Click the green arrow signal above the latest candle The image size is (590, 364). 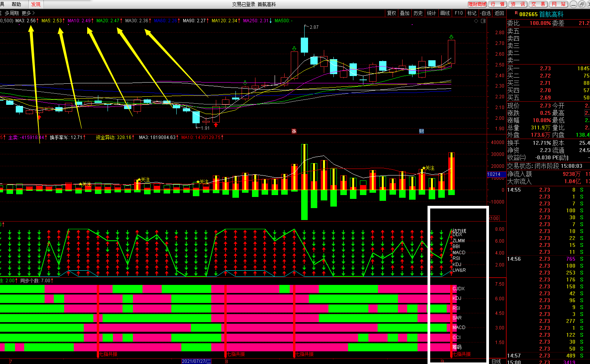click(451, 37)
